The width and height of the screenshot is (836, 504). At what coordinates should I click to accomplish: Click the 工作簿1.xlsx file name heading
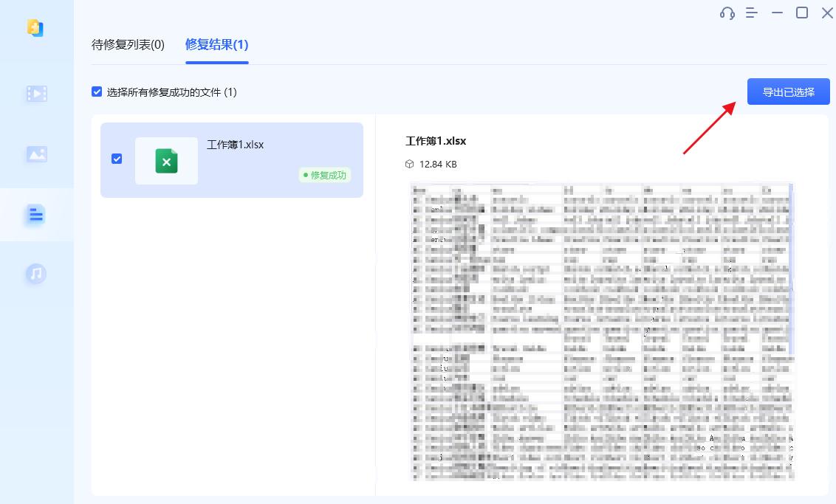click(x=436, y=140)
